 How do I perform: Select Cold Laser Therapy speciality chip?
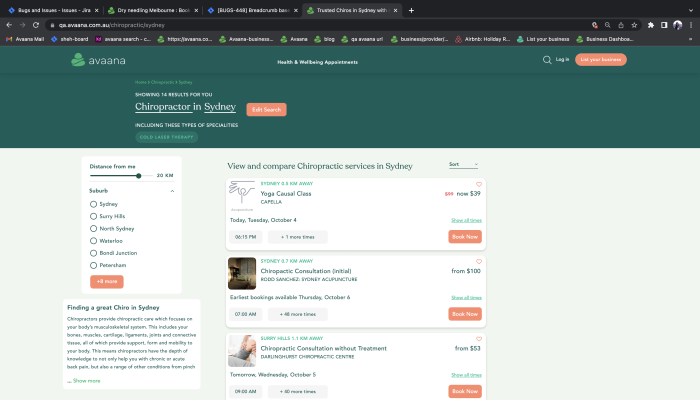tap(167, 137)
